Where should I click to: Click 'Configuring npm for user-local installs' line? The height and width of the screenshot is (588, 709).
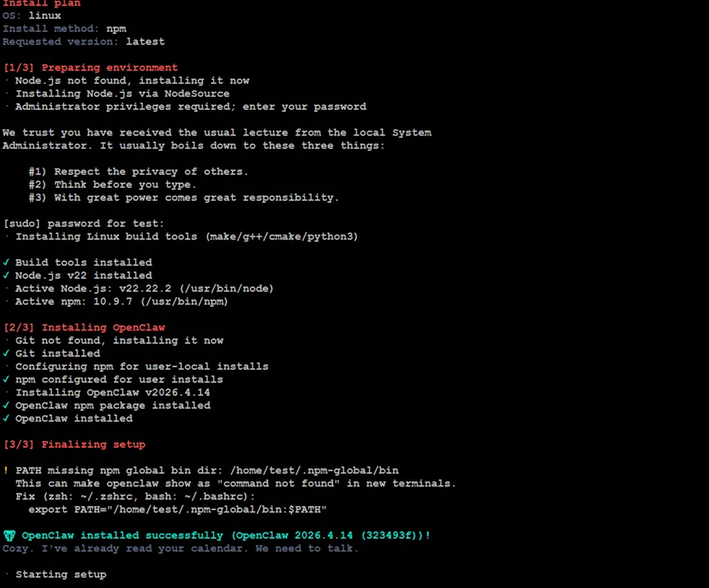[x=142, y=367]
